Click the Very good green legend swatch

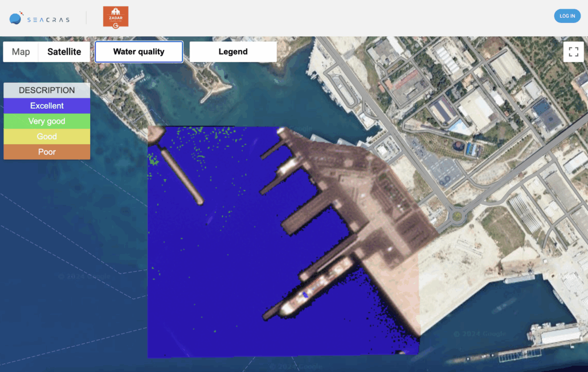[x=47, y=121]
